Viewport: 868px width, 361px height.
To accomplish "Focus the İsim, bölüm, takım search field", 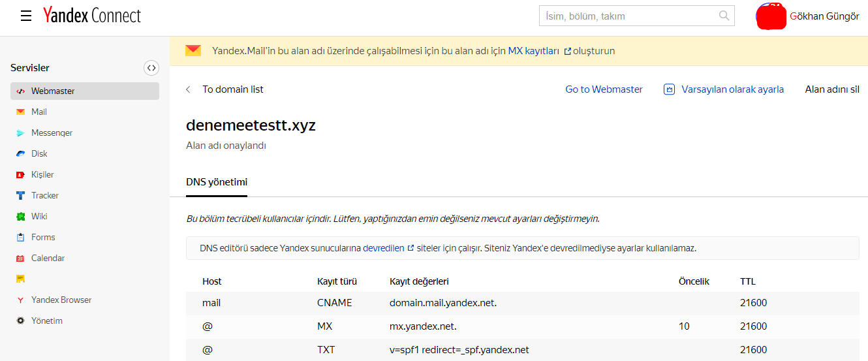I will [x=628, y=16].
